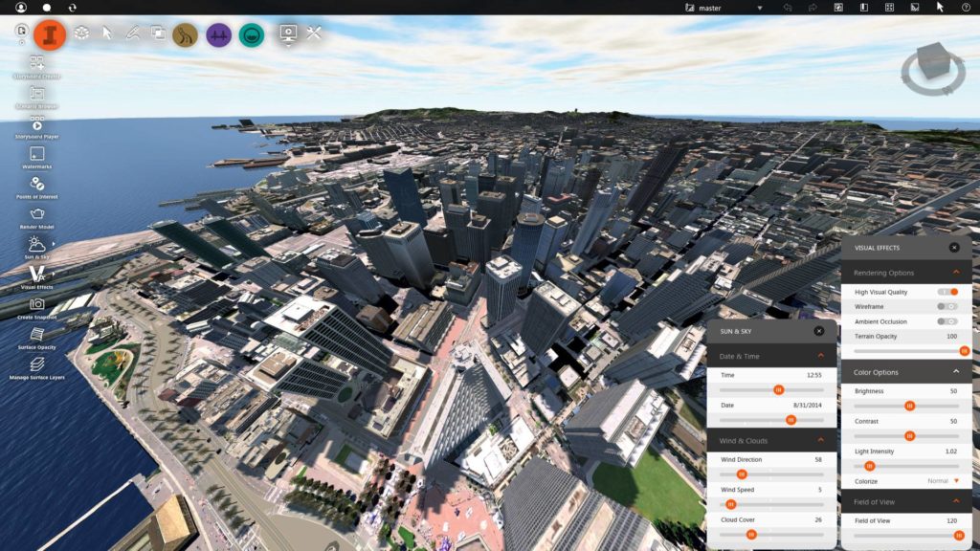Collapse the Wind & Clouds section

click(x=818, y=441)
